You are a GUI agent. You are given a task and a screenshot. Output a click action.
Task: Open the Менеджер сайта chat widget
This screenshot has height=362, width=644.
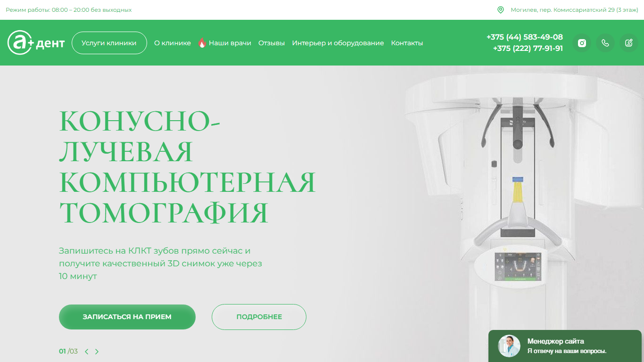[x=565, y=346]
